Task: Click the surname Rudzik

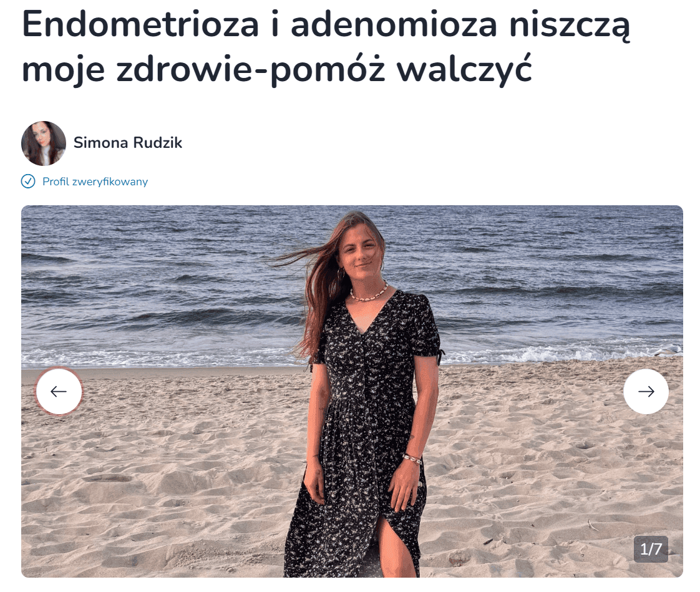Action: tap(158, 143)
